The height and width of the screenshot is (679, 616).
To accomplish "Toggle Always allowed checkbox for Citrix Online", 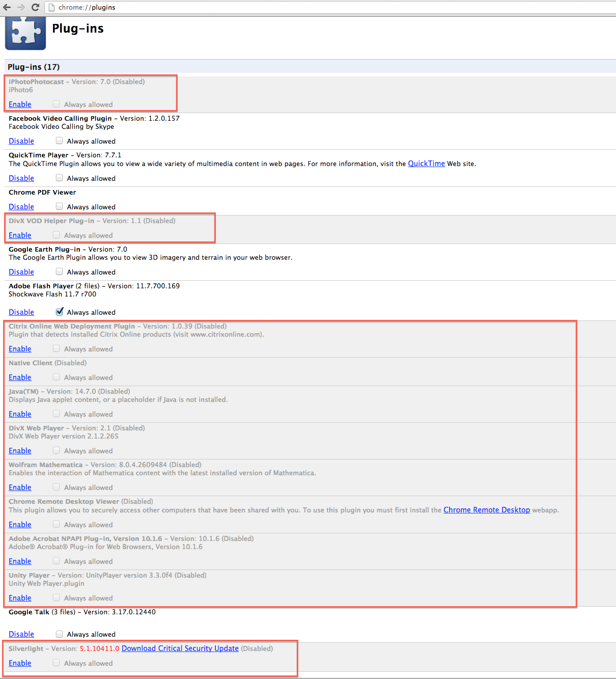I will (x=57, y=348).
